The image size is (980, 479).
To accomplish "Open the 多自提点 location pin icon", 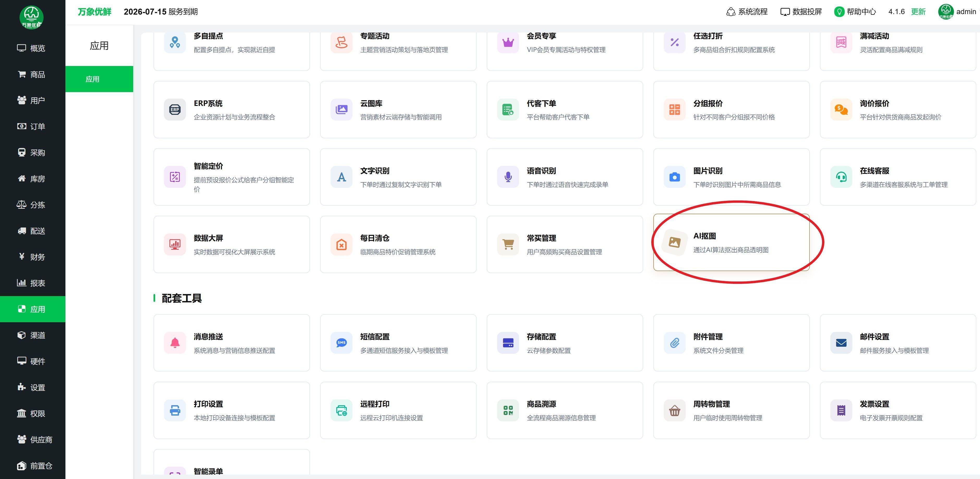I will (x=175, y=42).
